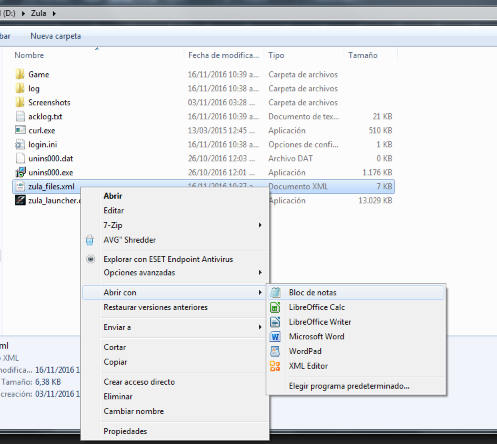Expand the Enviar a submenu arrow
Image resolution: width=497 pixels, height=444 pixels.
point(260,327)
